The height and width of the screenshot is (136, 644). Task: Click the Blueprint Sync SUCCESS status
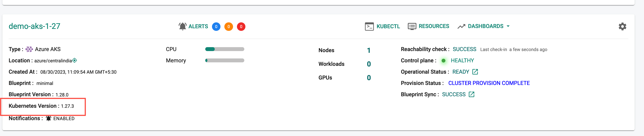454,95
